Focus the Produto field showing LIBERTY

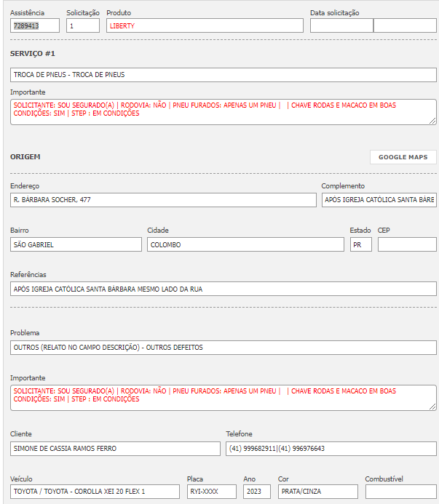[205, 25]
